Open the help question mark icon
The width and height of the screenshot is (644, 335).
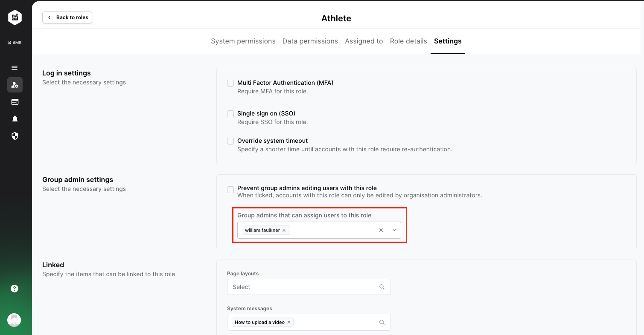pos(15,289)
